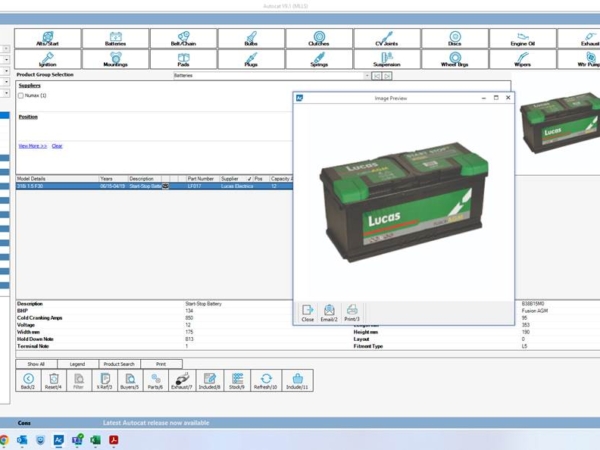Screen dimensions: 600x450
Task: Open Adobe Acrobat from the taskbar
Action: 114,440
